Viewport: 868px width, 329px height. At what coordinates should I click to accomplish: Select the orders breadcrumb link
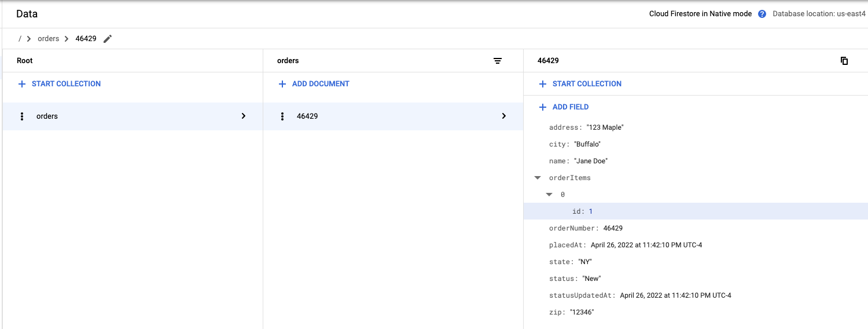[x=48, y=39]
